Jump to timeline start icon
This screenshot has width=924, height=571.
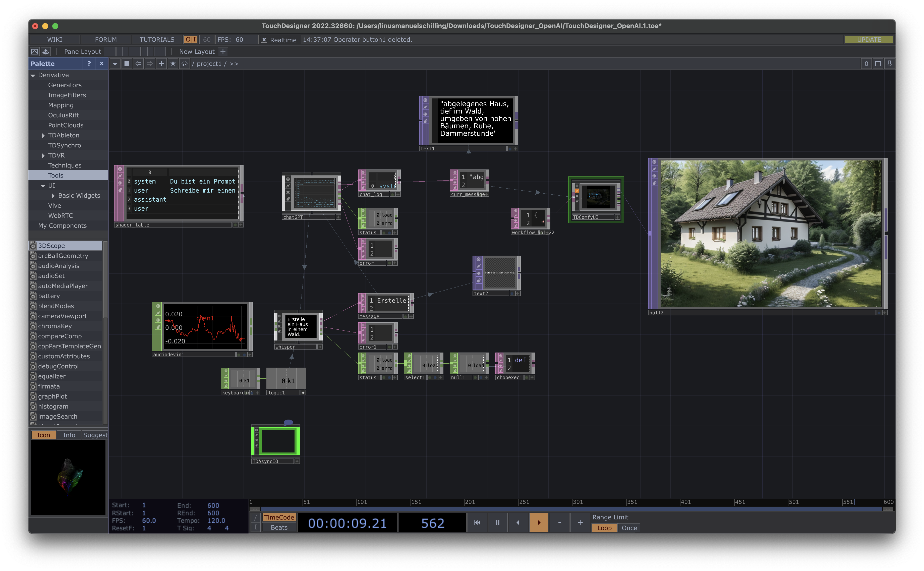point(477,522)
